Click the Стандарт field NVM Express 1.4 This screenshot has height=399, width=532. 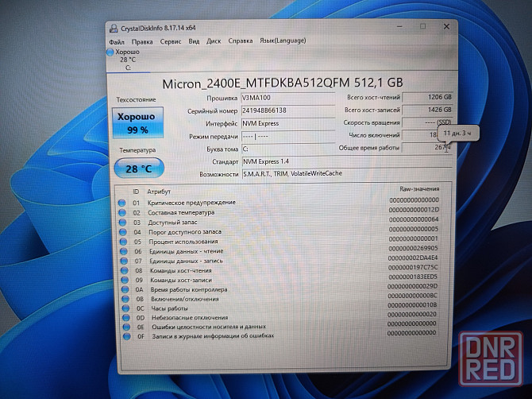click(347, 161)
